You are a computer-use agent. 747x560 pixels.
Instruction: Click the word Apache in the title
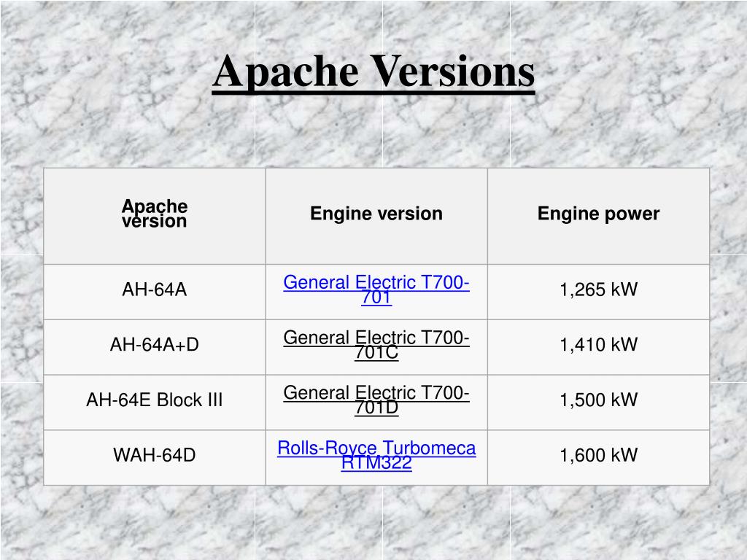click(285, 71)
